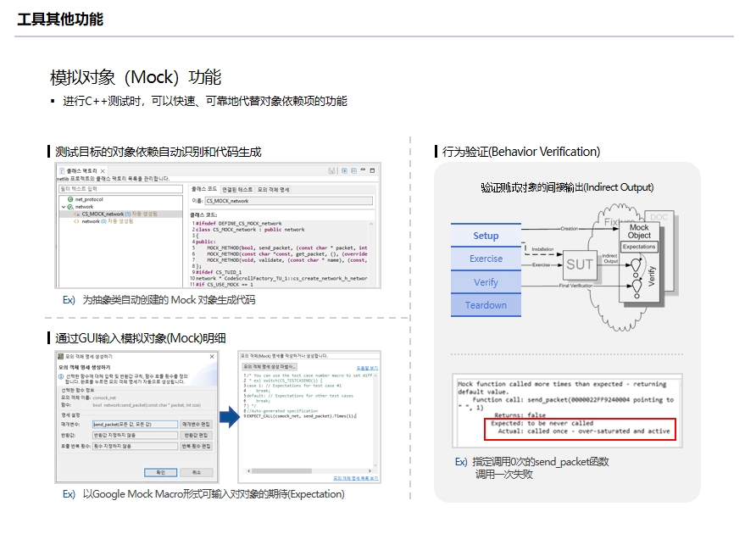Viewport: 756px width, 534px height.
Task: Select the net_protocol class icon
Action: [70, 199]
